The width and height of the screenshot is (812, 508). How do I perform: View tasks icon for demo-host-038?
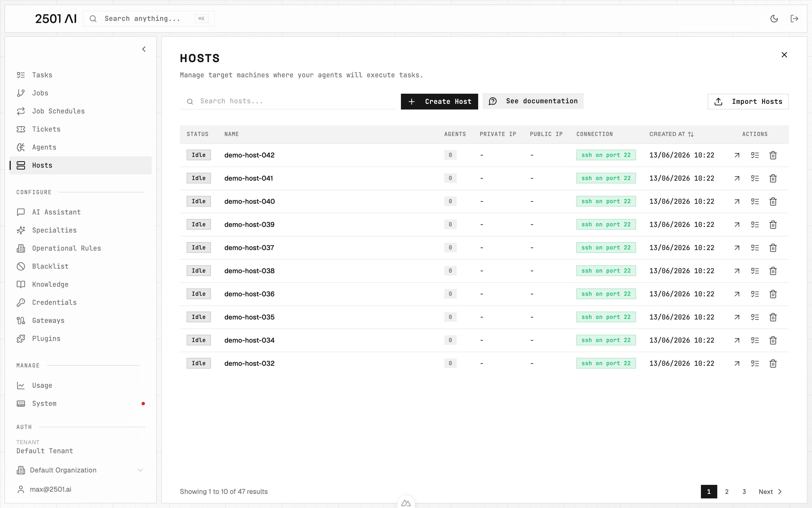pyautogui.click(x=755, y=271)
